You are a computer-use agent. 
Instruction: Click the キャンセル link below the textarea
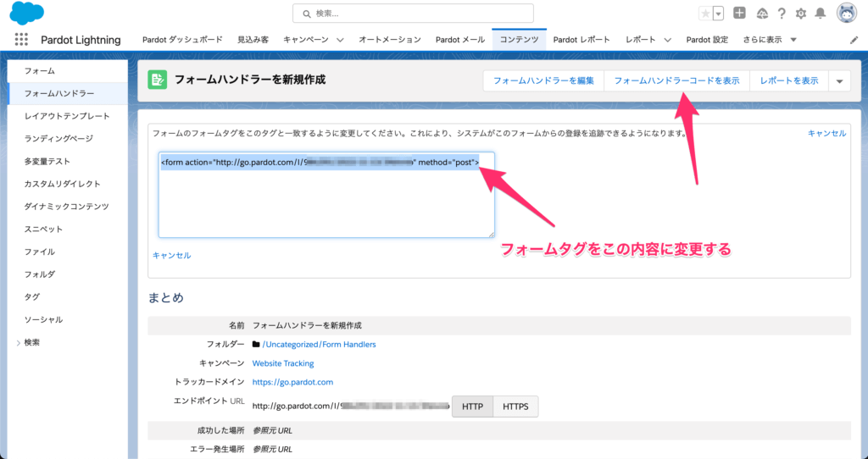pyautogui.click(x=171, y=256)
